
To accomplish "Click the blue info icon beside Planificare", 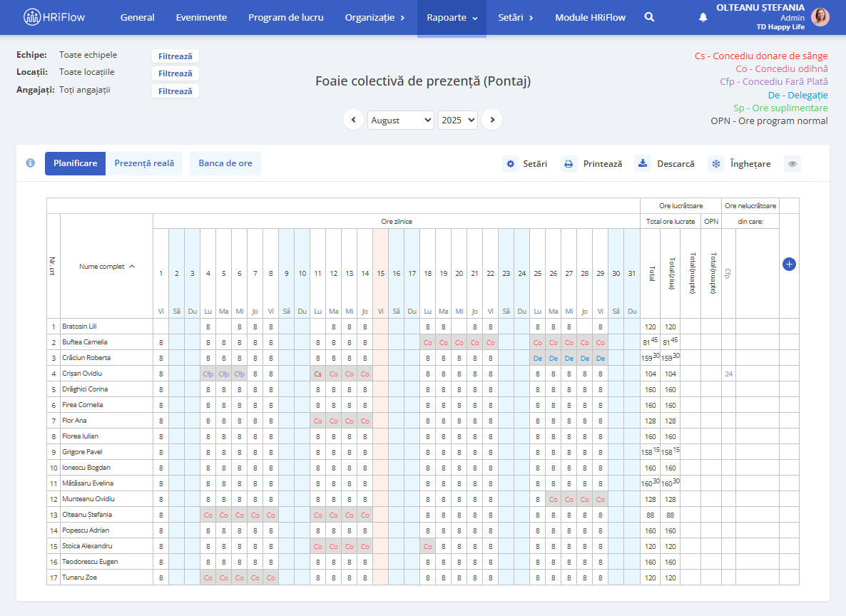I will coord(30,163).
